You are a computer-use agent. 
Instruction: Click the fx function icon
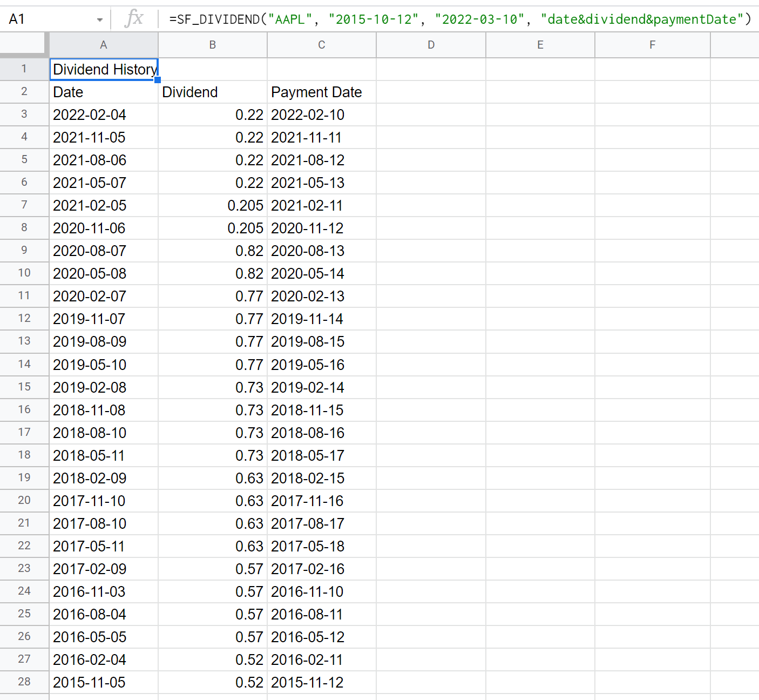point(134,19)
